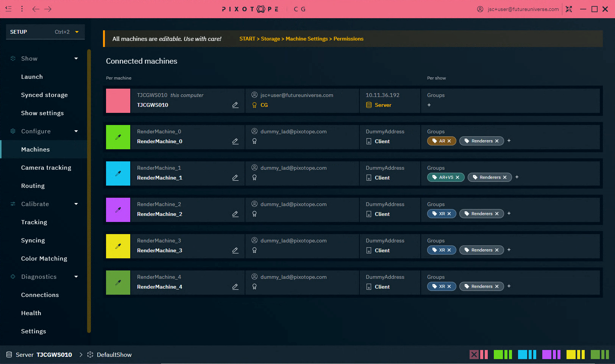
Task: Open the three-dot overflow menu
Action: [22, 9]
